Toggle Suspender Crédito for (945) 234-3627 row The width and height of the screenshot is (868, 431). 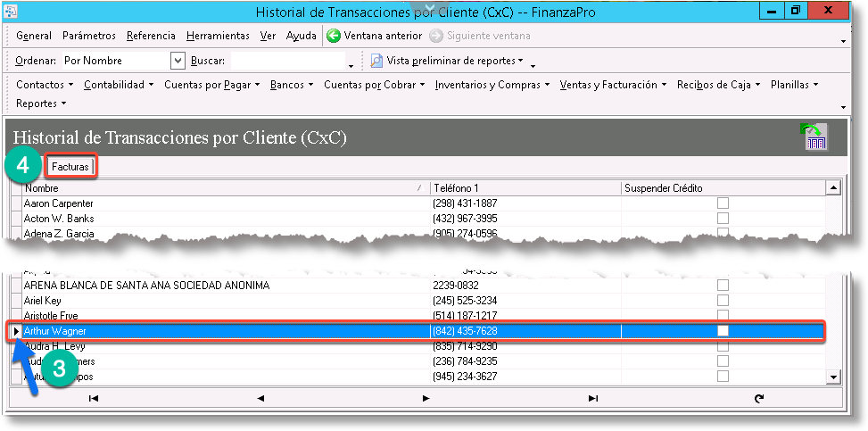tap(723, 377)
